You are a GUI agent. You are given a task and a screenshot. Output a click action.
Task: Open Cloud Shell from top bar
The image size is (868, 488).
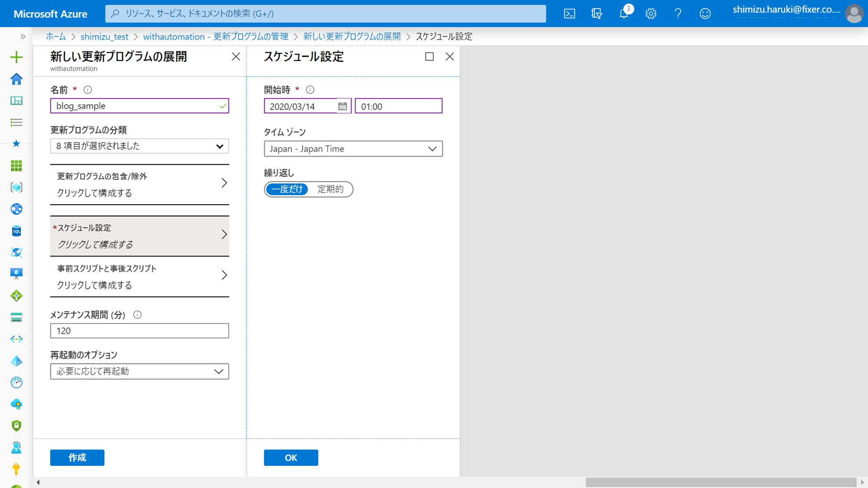click(x=569, y=13)
